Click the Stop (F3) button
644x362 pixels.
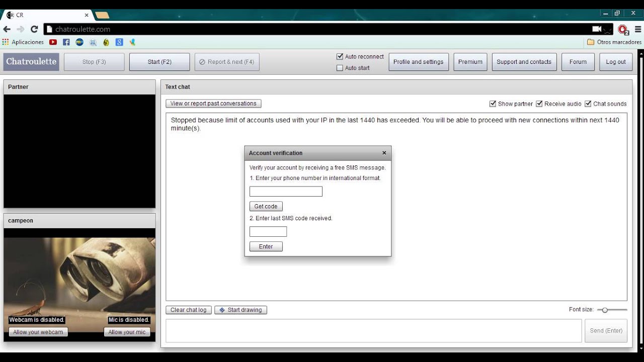click(94, 62)
